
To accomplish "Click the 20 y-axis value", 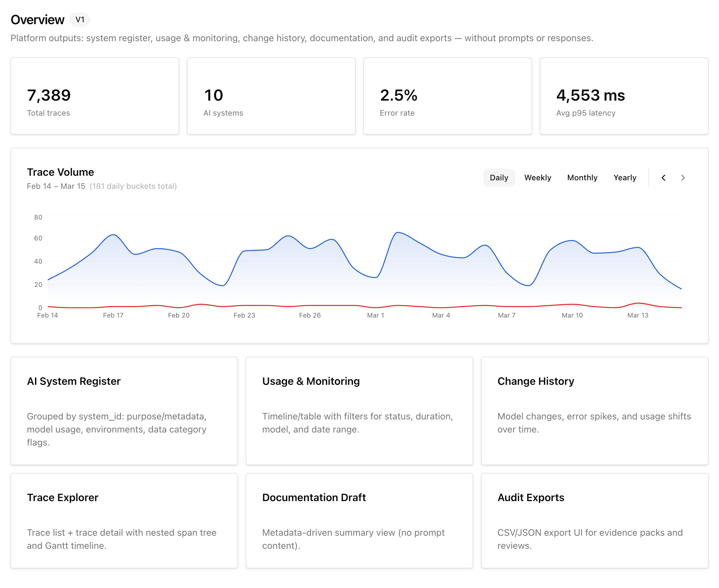I will click(38, 285).
